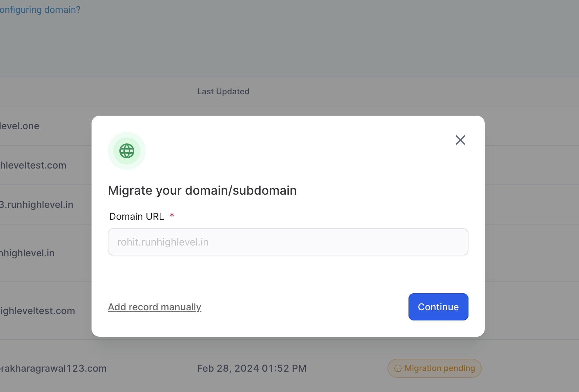Select the domain row ending in level.one

point(20,126)
